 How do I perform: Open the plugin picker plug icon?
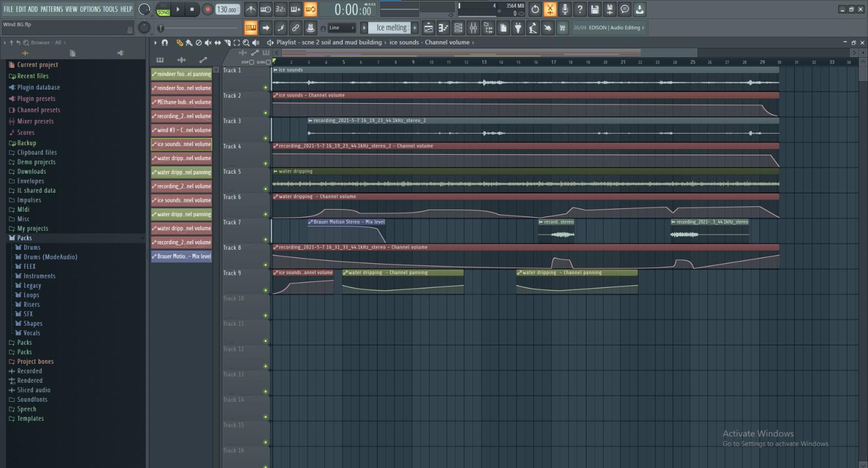tap(518, 28)
